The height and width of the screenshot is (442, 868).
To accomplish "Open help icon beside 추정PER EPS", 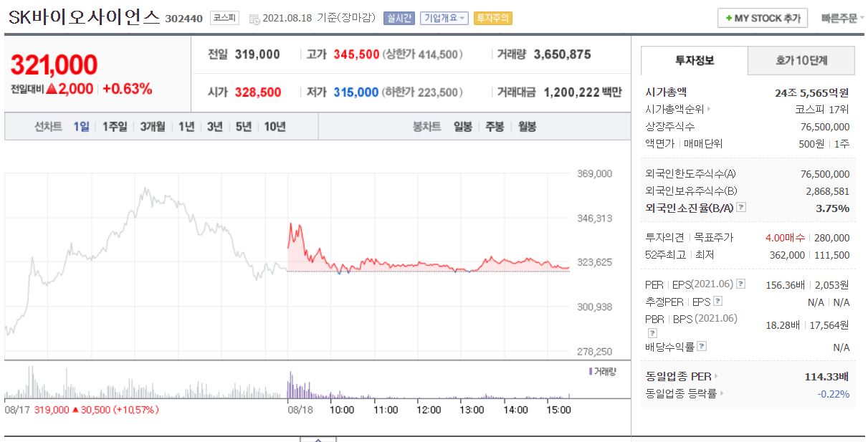I will [717, 302].
